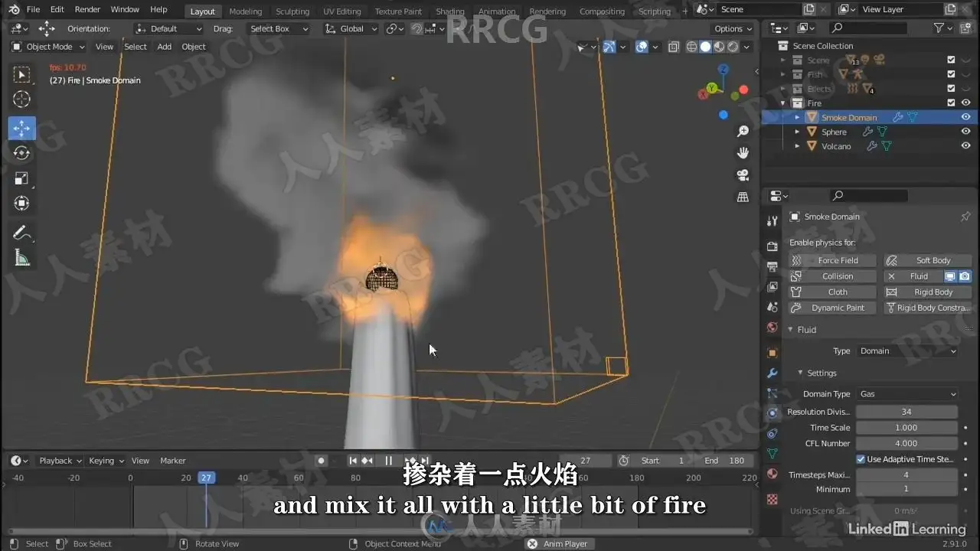This screenshot has height=551, width=980.
Task: Switch to Rendered viewport shading
Action: tap(733, 47)
